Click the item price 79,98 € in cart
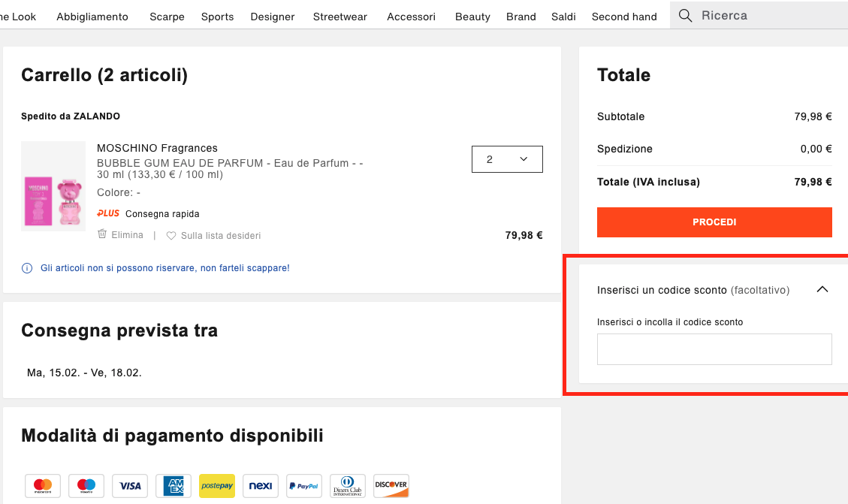This screenshot has height=504, width=848. (x=524, y=235)
